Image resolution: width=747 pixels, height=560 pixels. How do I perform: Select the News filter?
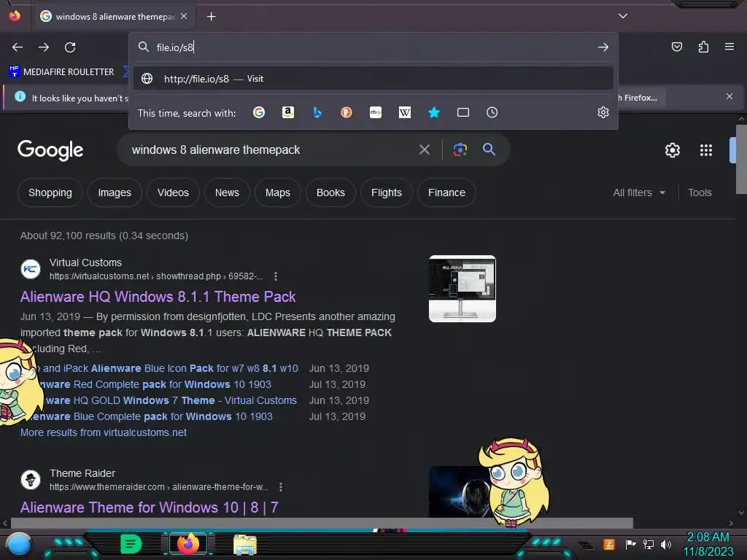pos(227,192)
